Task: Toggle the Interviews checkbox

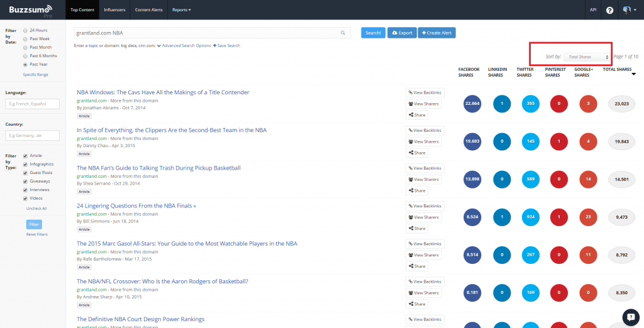Action: pyautogui.click(x=25, y=190)
